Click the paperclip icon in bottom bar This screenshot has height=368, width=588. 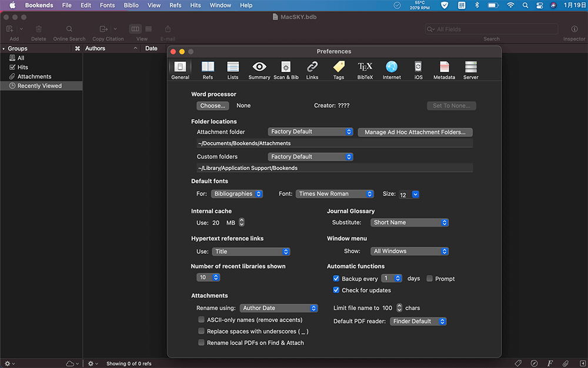pyautogui.click(x=566, y=363)
